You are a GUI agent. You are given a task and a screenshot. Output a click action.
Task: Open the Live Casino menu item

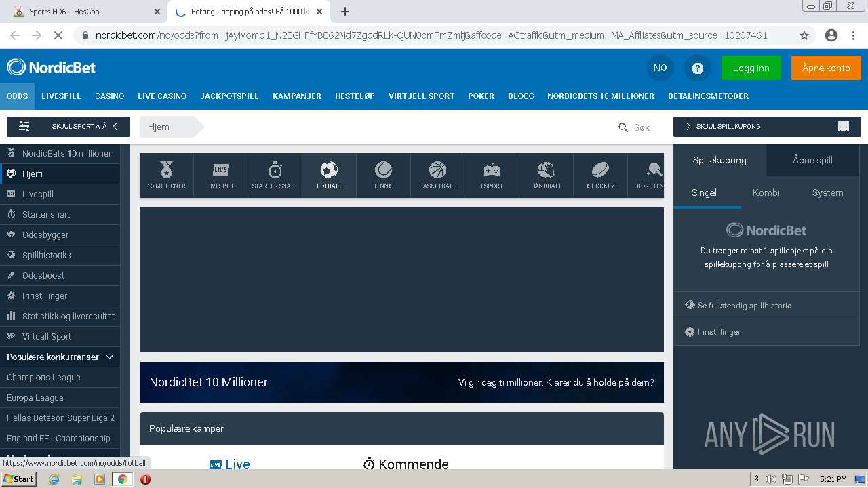click(162, 96)
